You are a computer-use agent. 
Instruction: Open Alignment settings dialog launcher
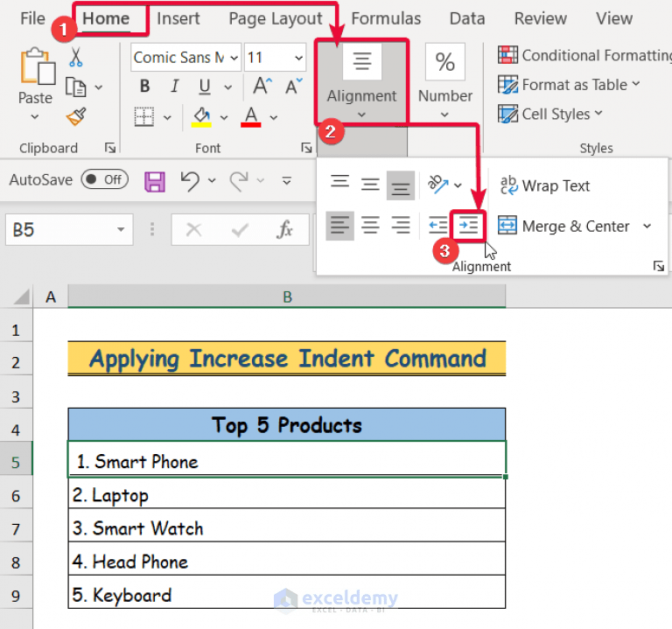pyautogui.click(x=659, y=266)
